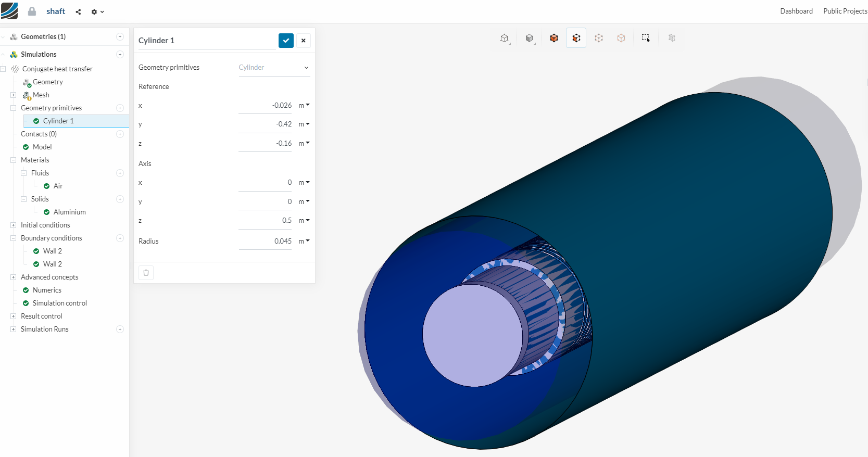
Task: Open the Numerics settings
Action: tap(47, 290)
